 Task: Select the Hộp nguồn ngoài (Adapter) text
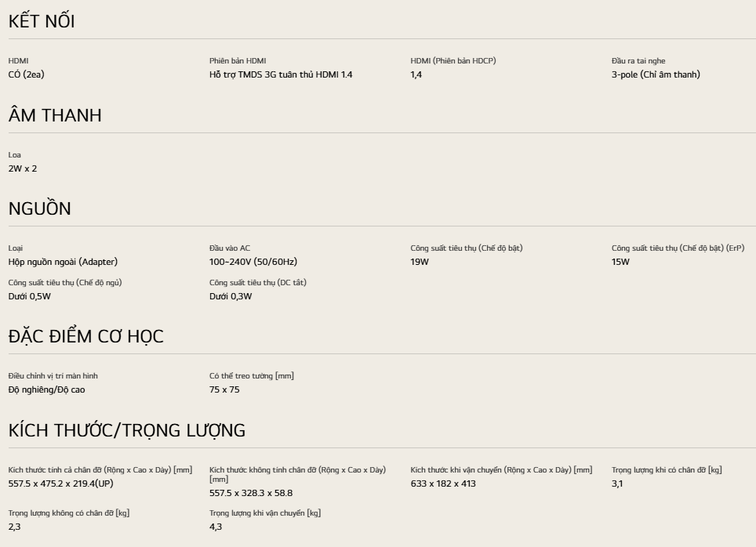pos(63,262)
